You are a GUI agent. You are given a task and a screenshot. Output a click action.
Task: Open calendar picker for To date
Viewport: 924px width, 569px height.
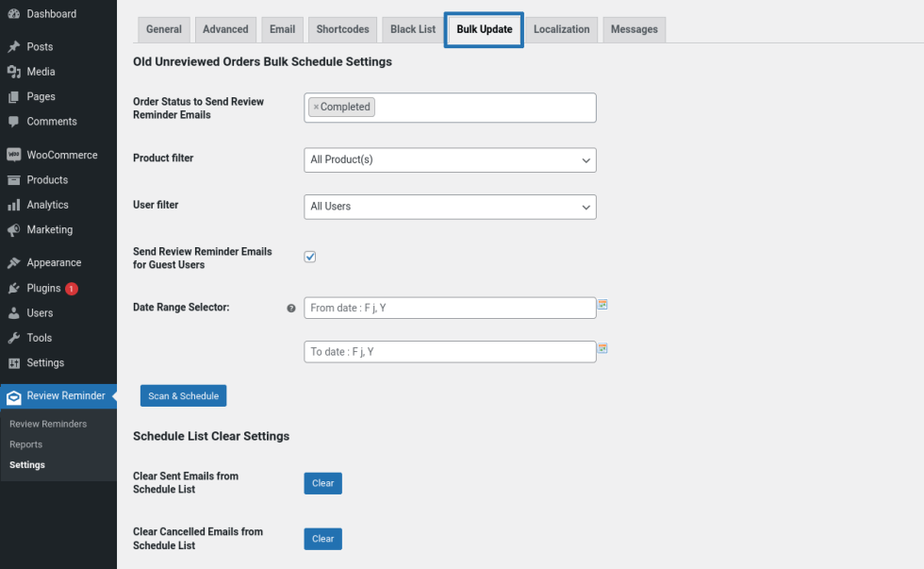pyautogui.click(x=602, y=348)
